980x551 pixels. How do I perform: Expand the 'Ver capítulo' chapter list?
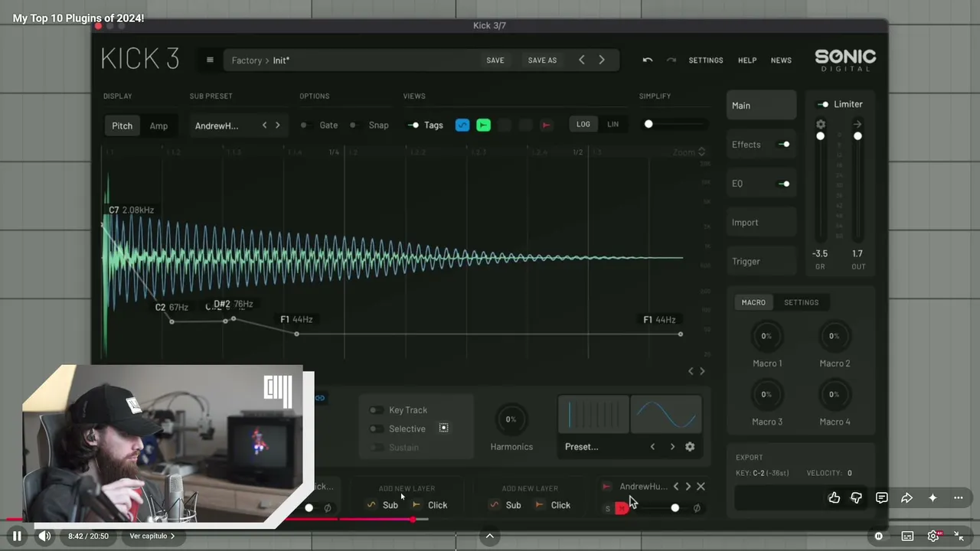click(152, 536)
